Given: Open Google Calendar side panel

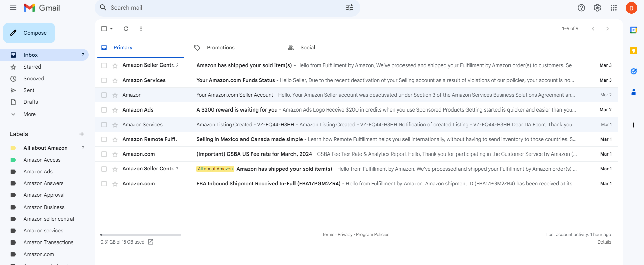Looking at the screenshot, I should 634,30.
